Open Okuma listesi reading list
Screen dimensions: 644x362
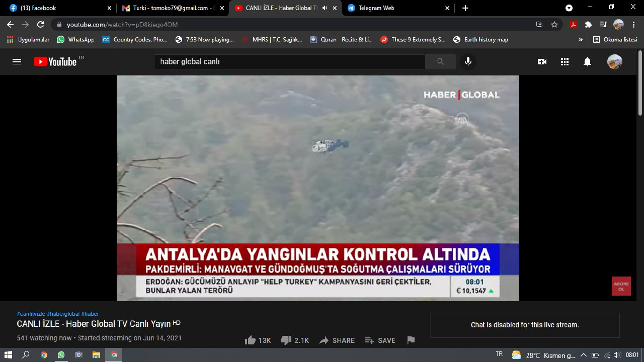click(615, 39)
